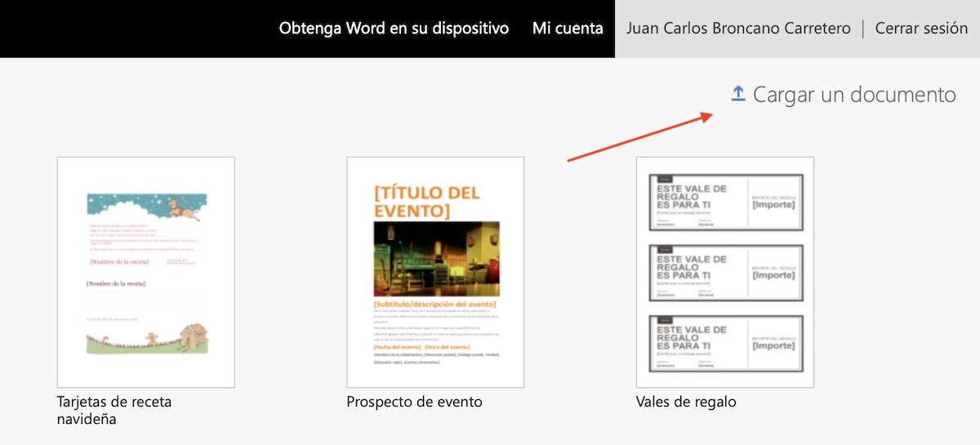Click the room photo in the event flyer
The image size is (980, 445).
435,259
